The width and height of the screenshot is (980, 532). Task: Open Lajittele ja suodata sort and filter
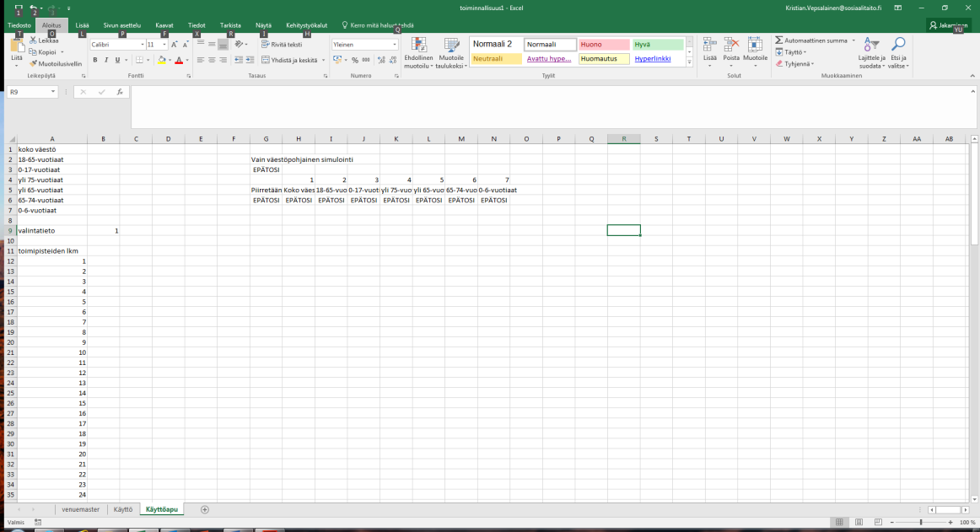871,53
